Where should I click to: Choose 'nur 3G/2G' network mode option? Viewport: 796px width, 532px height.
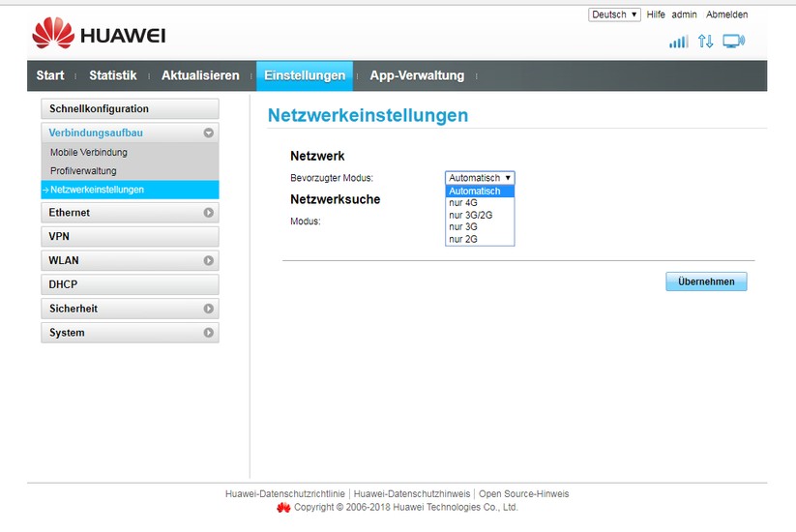tap(470, 215)
